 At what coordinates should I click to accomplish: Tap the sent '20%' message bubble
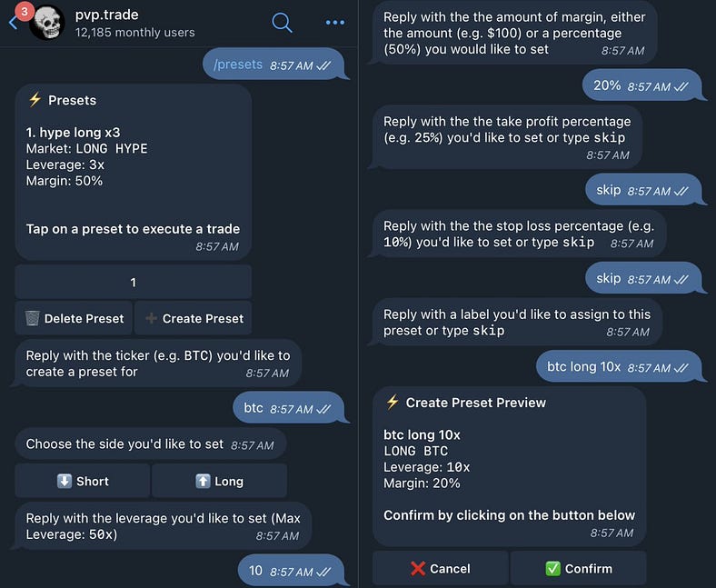[x=641, y=86]
